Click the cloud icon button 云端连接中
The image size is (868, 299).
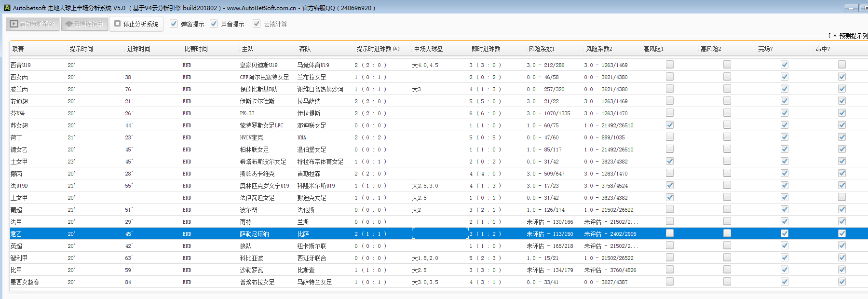click(x=84, y=24)
